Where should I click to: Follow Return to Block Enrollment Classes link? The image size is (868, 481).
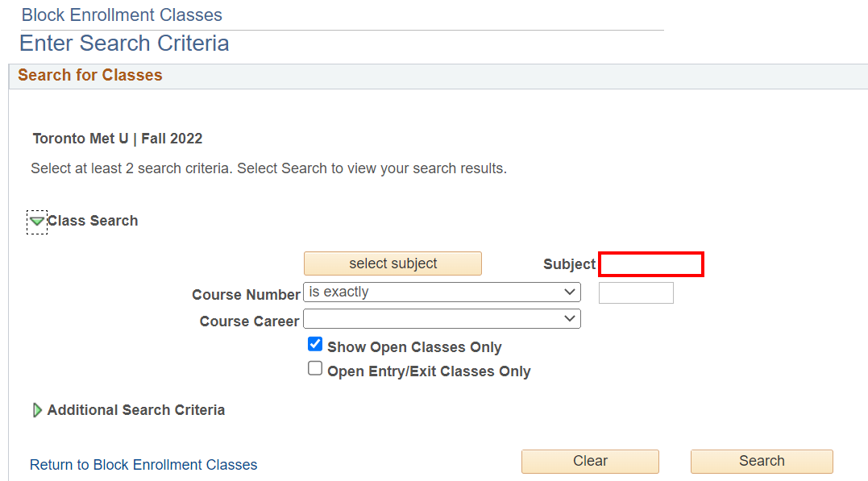143,465
